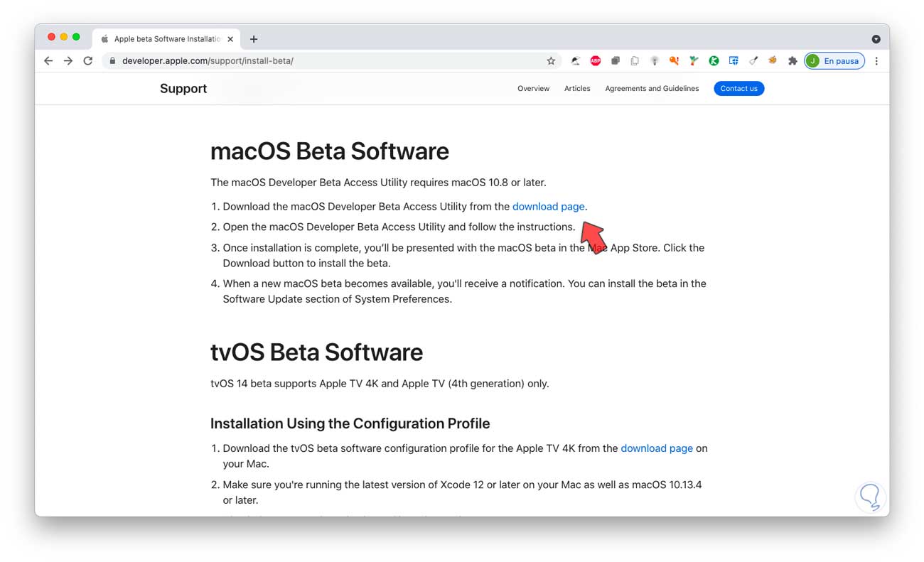
Task: Open the tvOS download page link
Action: click(656, 448)
